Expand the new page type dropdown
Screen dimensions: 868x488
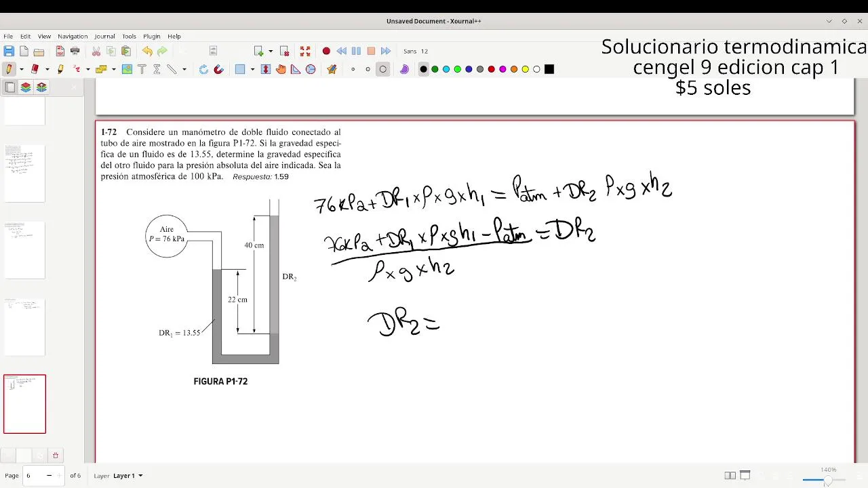pos(271,51)
